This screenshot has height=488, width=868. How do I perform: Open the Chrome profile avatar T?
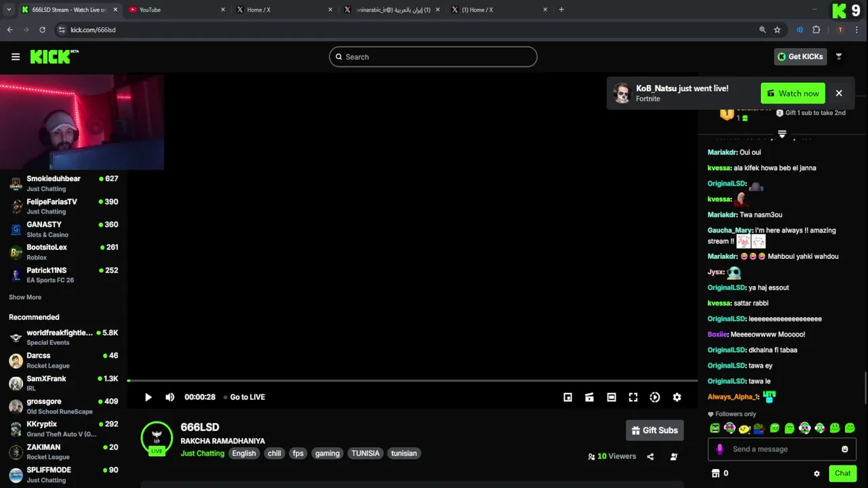[x=840, y=30]
